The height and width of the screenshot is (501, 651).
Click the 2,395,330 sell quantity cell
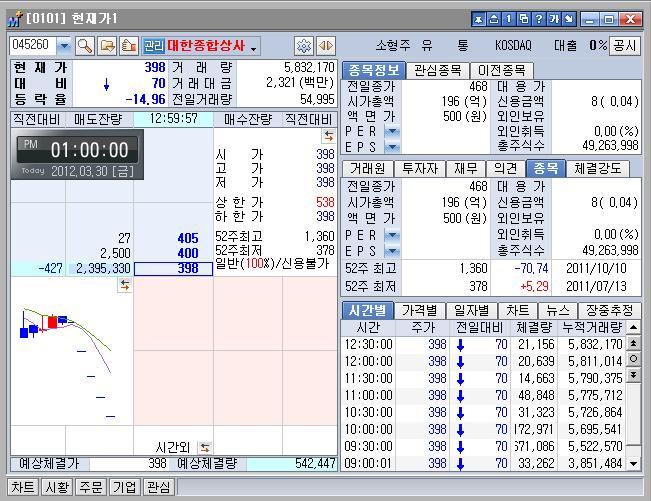tap(100, 269)
